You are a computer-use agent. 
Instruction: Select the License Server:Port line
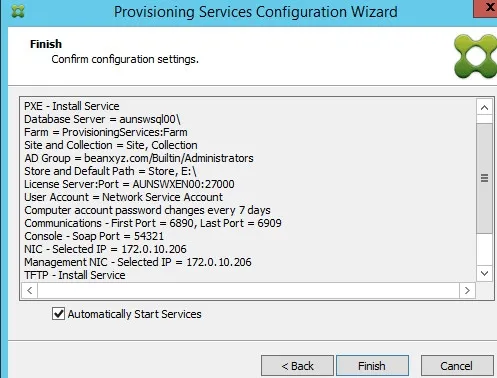[x=129, y=184]
